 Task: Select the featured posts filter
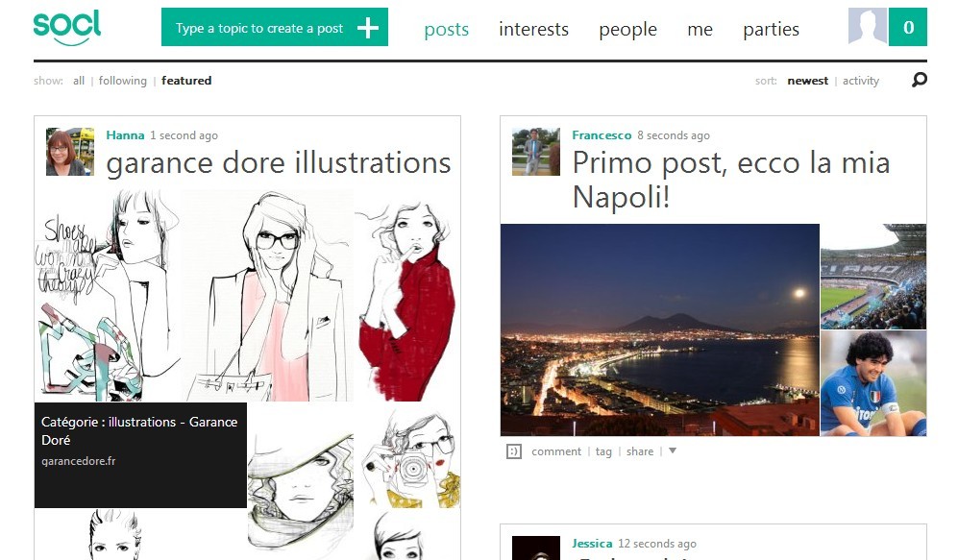tap(186, 81)
